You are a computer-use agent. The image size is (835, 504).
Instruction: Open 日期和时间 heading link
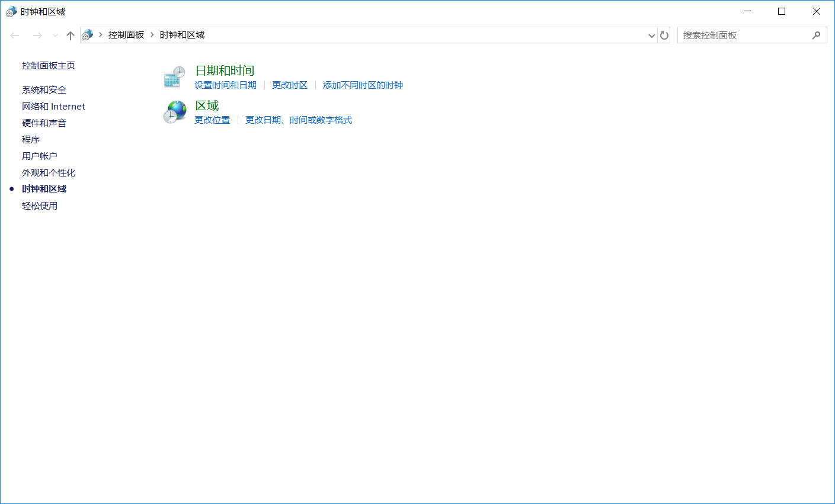[x=225, y=70]
